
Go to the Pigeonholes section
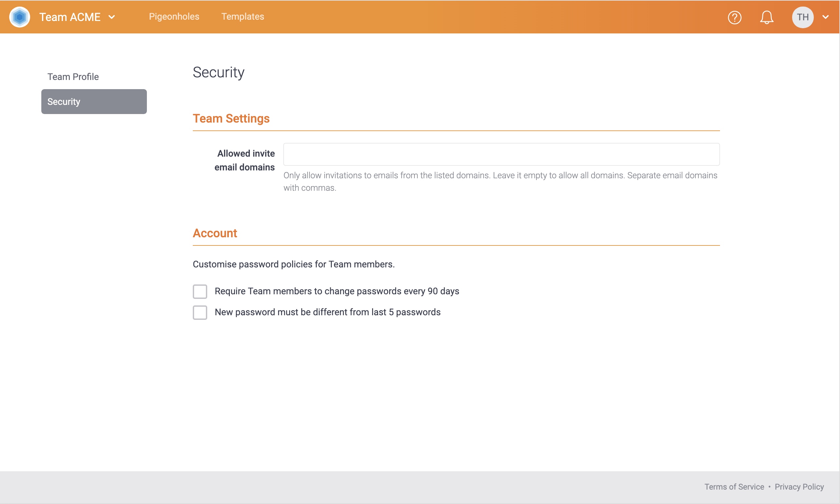(x=174, y=16)
